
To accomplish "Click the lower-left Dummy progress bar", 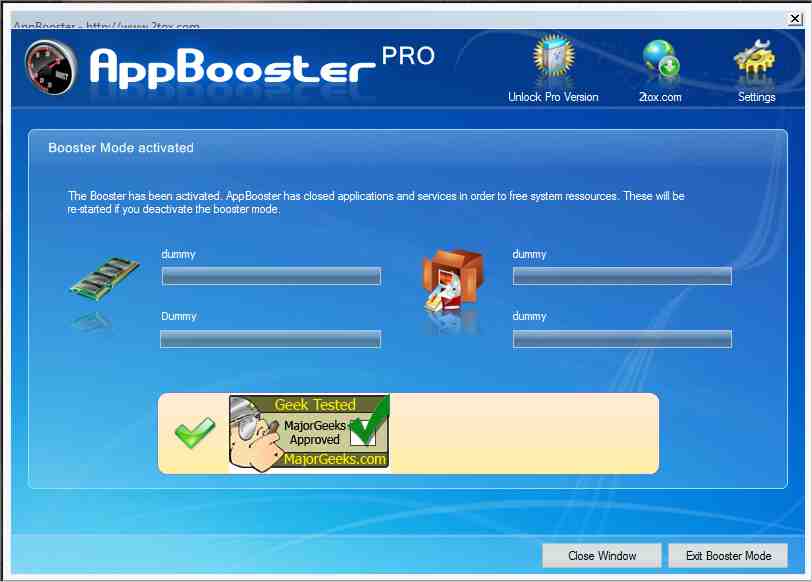I will coord(270,339).
